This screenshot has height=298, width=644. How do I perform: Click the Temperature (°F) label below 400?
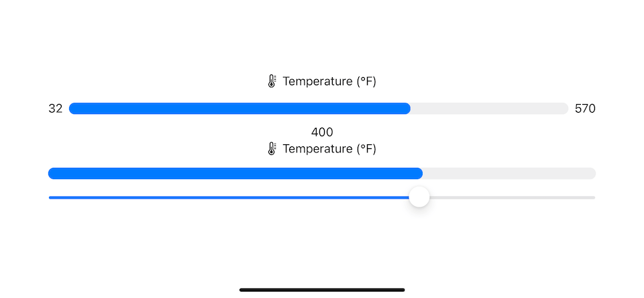tap(329, 148)
